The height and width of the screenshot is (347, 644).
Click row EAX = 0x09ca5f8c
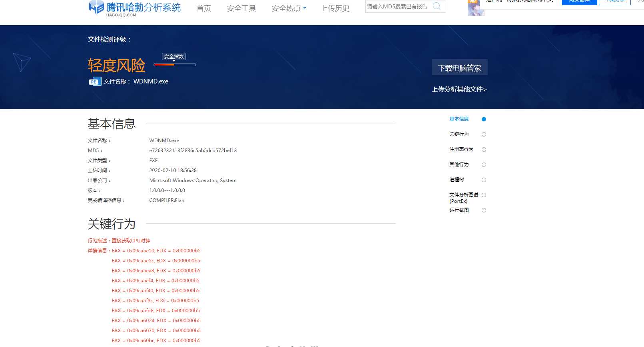point(156,301)
